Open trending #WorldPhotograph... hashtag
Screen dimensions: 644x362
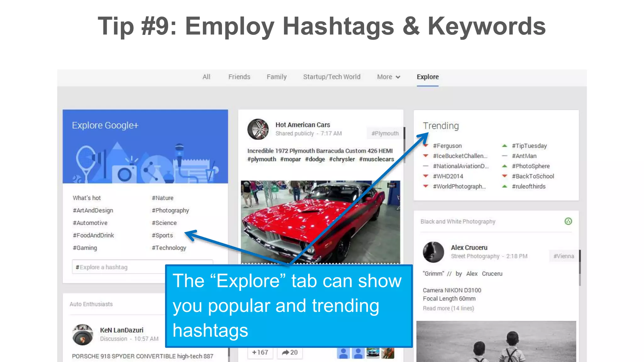[459, 186]
